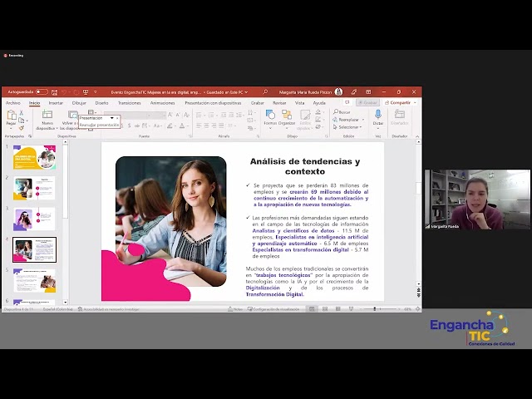Click the bullets list icon
The height and width of the screenshot is (399, 532).
[199, 115]
